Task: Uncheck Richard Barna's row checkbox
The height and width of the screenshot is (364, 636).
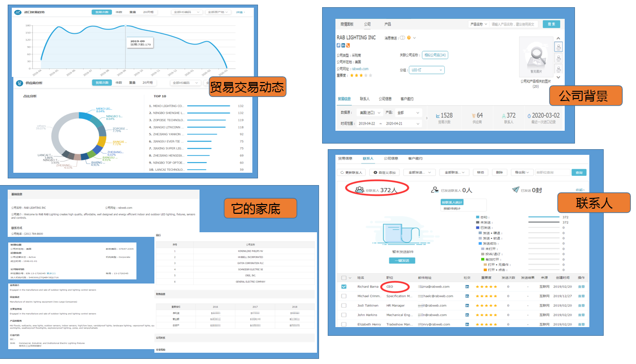Action: 344,287
